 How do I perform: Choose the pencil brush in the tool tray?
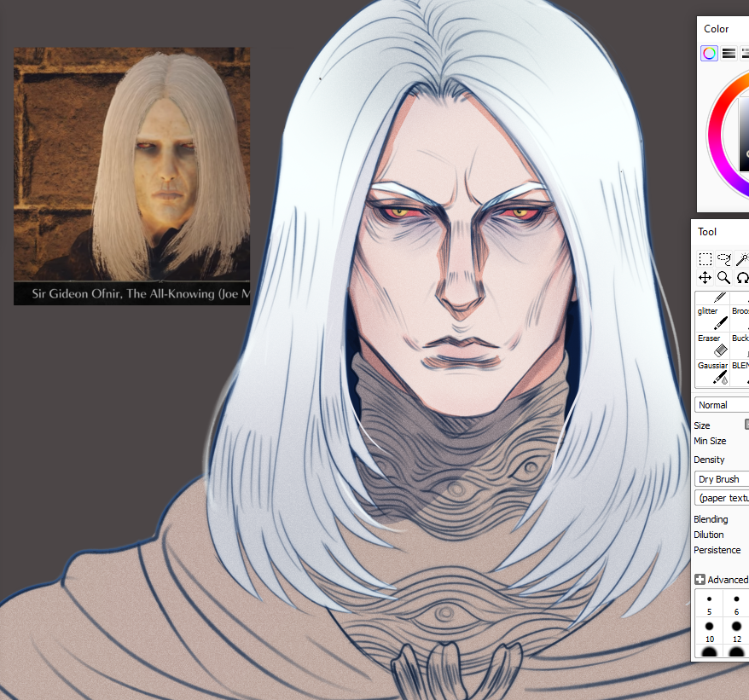point(712,298)
